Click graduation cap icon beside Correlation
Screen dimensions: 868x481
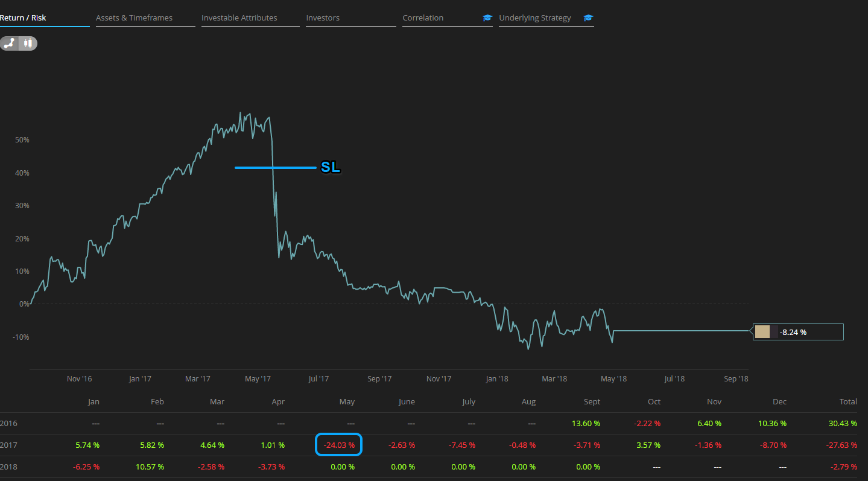click(x=487, y=18)
